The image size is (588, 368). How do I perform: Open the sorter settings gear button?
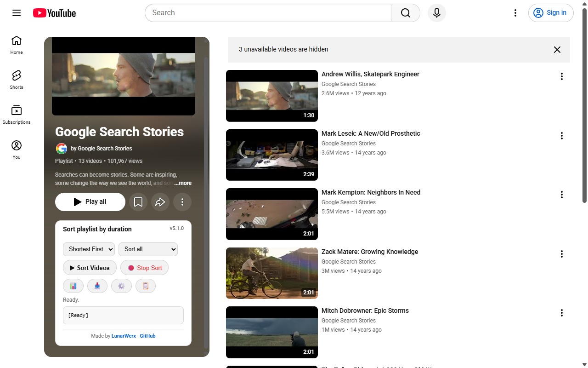pyautogui.click(x=121, y=286)
